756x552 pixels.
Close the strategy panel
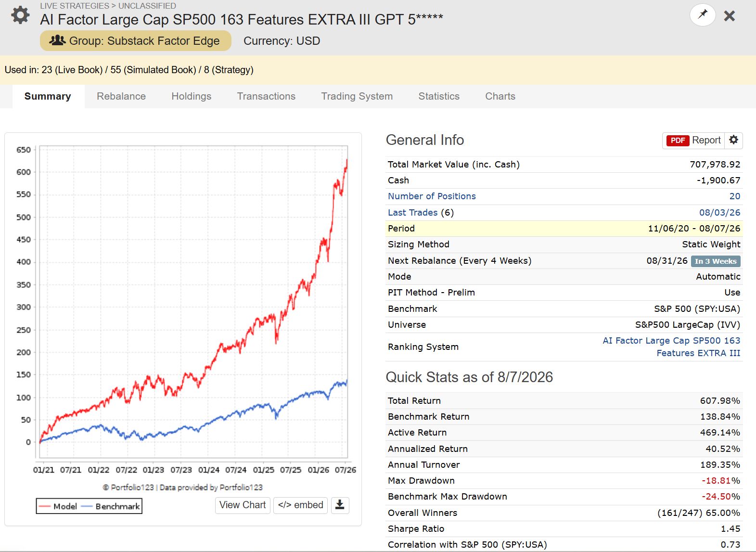[x=730, y=16]
